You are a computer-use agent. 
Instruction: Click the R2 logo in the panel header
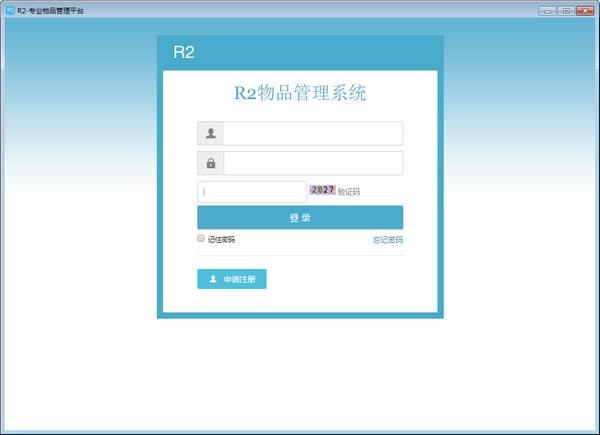point(184,53)
